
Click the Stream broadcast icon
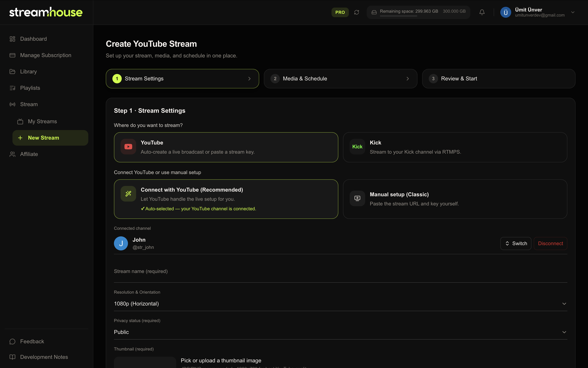12,104
